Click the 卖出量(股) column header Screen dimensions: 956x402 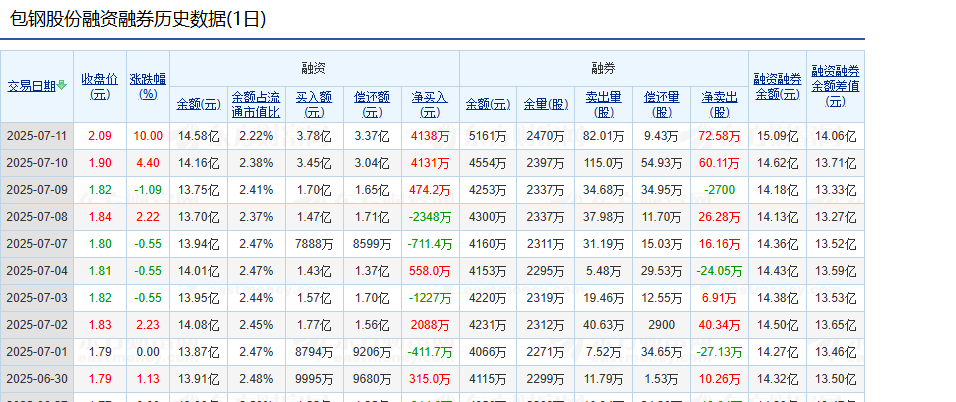click(x=604, y=104)
